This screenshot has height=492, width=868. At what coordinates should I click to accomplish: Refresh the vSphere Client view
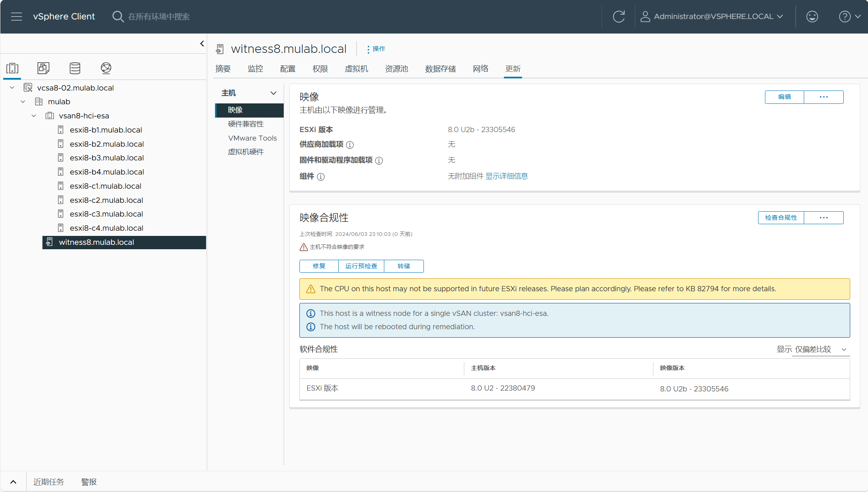(619, 17)
